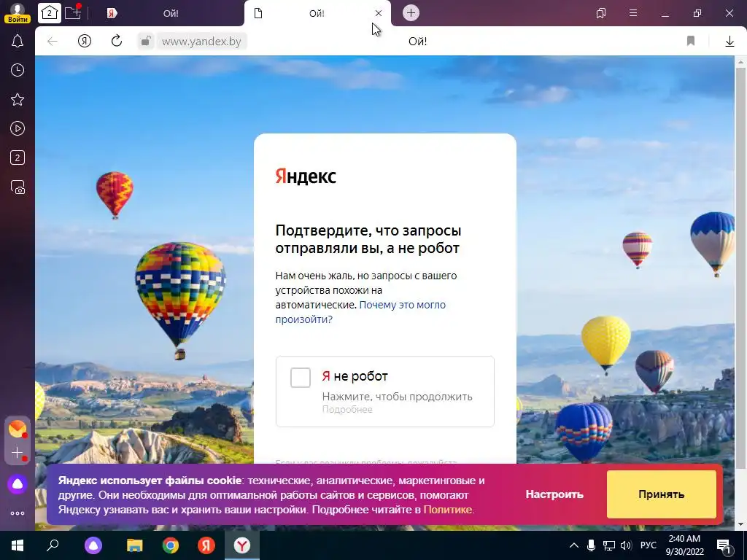Click Настроить in cookie banner
747x560 pixels.
pos(554,494)
